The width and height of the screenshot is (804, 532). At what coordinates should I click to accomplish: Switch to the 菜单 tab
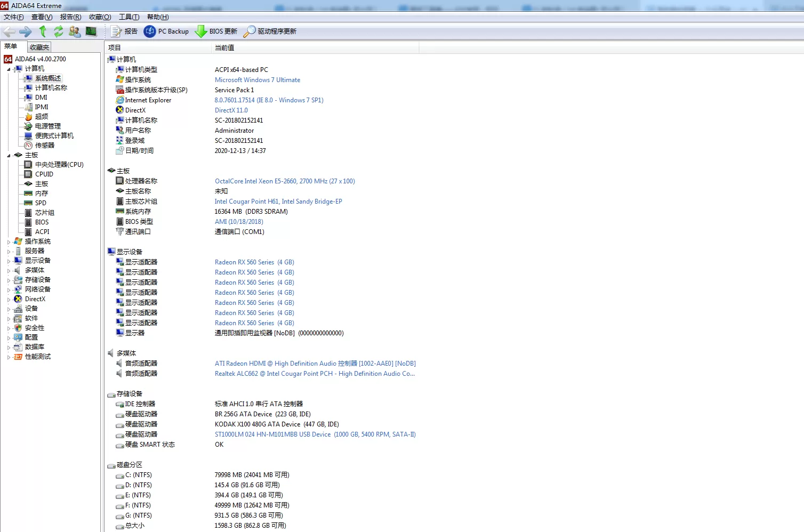point(12,46)
